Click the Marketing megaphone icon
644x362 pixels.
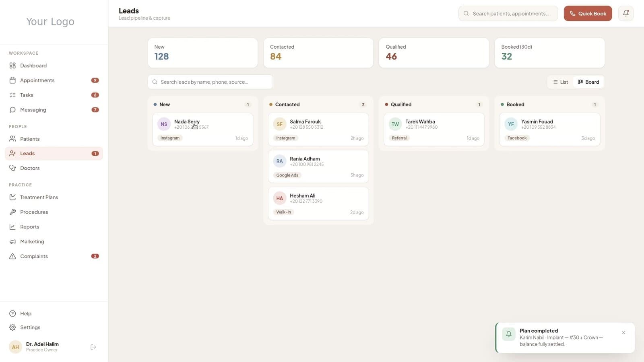pyautogui.click(x=12, y=242)
